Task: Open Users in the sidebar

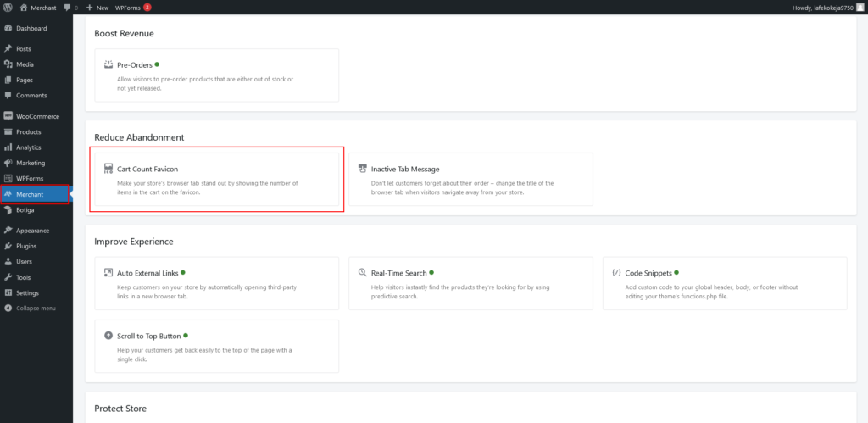Action: tap(36, 261)
